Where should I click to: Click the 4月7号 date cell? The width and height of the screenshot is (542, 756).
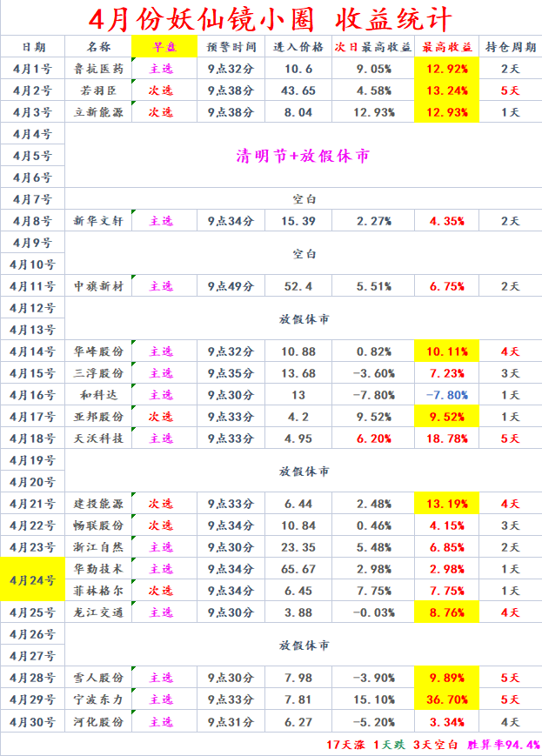click(x=33, y=199)
